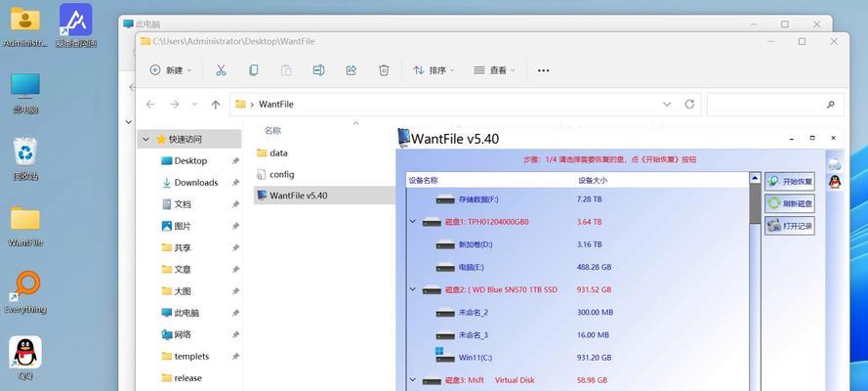Click 开始恢复 start recovery button
868x391 pixels.
tap(790, 181)
